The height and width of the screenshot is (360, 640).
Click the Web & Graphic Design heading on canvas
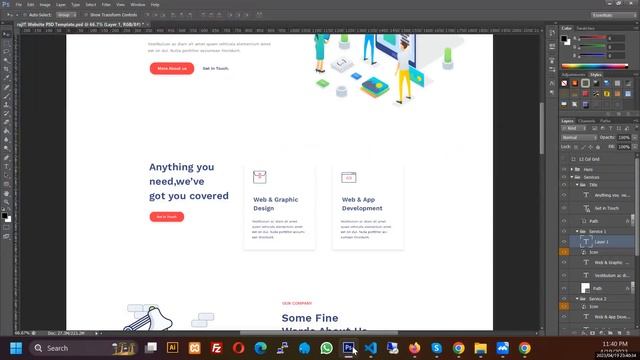[x=276, y=204]
